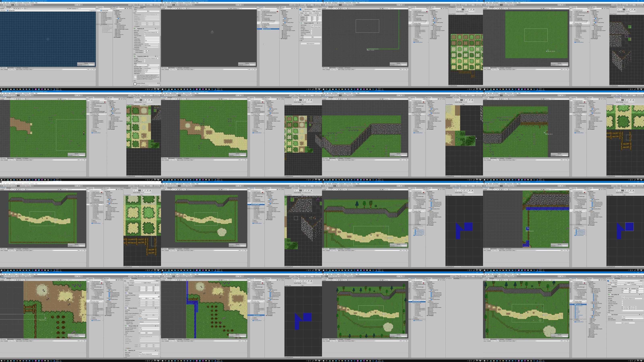Open the Composite Collider 2D help icon
Image resolution: width=644 pixels, height=362 pixels.
155,57
